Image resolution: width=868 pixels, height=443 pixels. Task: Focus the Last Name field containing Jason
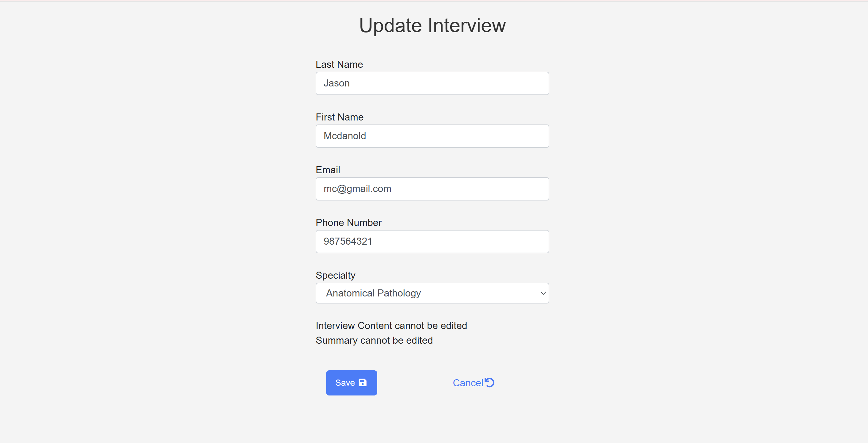(x=432, y=83)
